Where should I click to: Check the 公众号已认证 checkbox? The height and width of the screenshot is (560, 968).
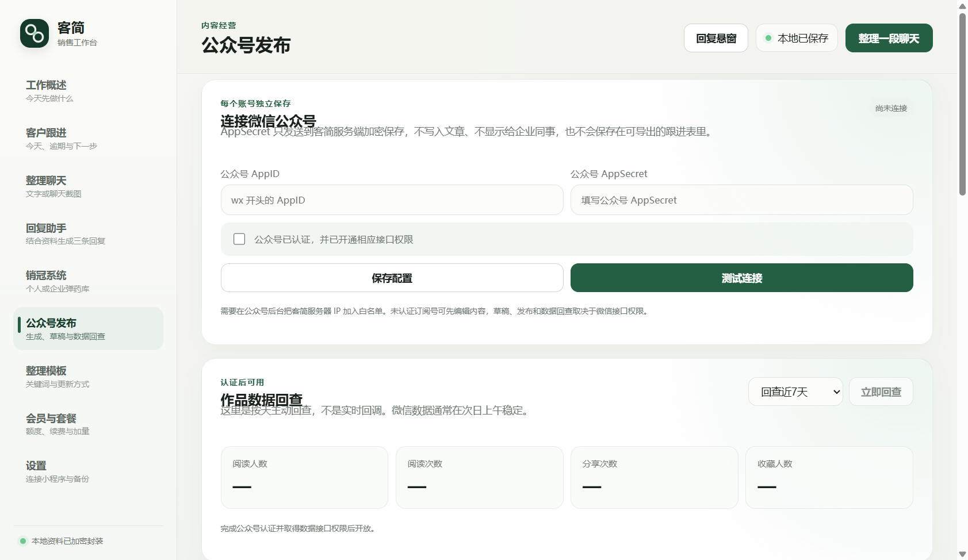point(239,239)
